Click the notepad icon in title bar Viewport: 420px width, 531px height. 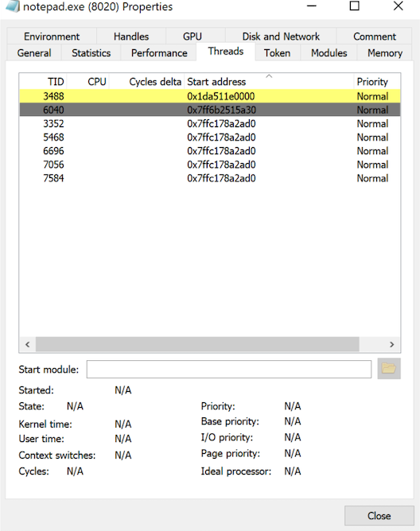pyautogui.click(x=13, y=7)
